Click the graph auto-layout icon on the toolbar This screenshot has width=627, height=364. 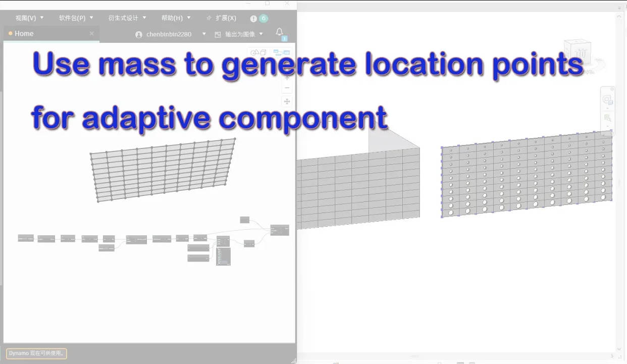281,52
